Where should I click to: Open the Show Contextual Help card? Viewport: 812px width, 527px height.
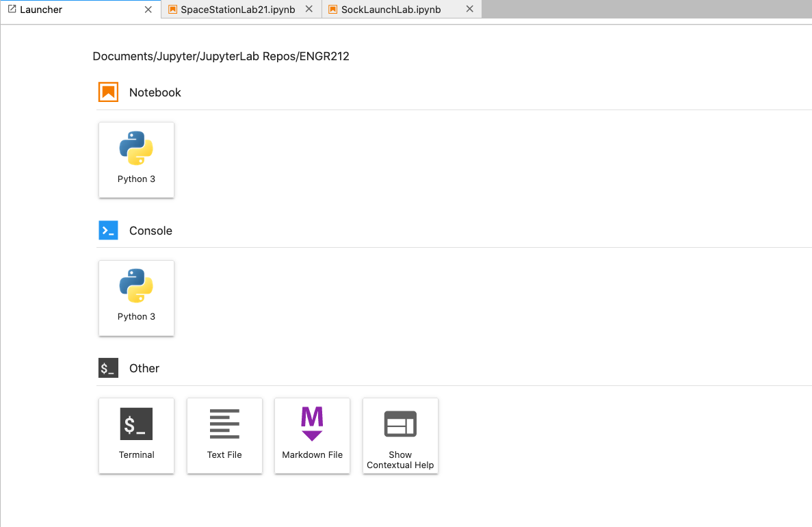point(400,435)
